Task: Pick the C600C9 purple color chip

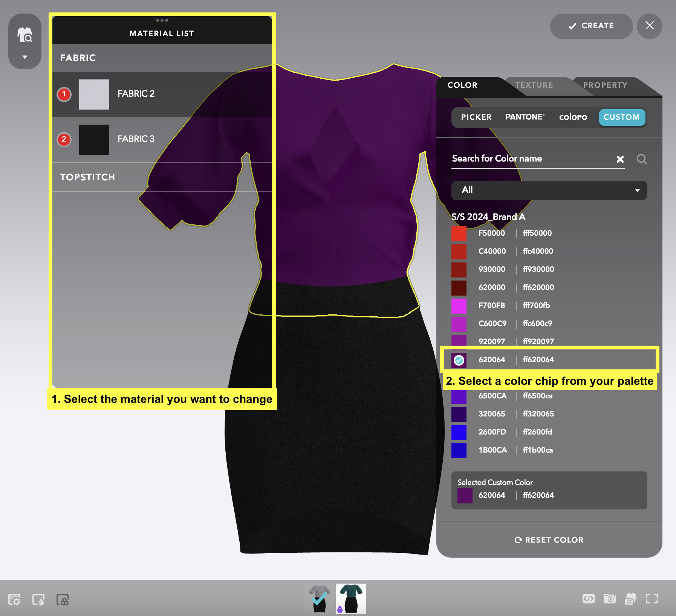Action: click(459, 324)
